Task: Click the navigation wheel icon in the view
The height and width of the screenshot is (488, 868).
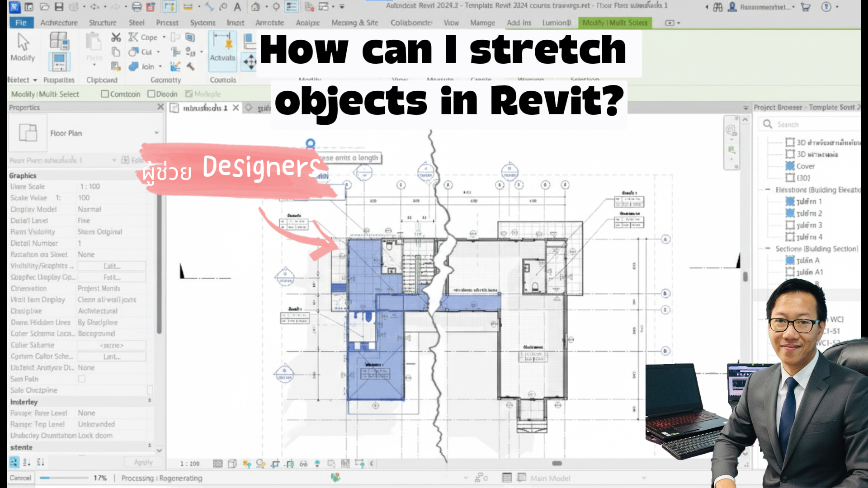Action: [x=731, y=131]
